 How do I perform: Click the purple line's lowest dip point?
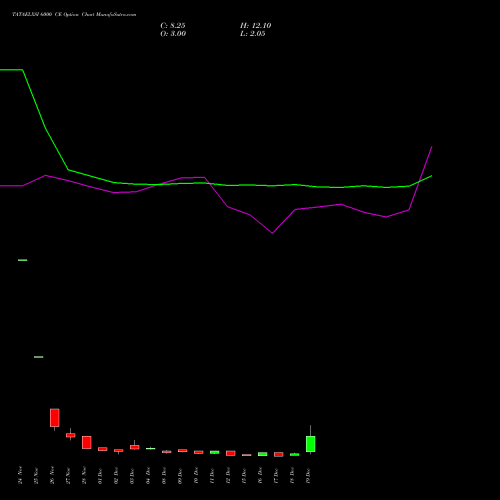coord(272,233)
